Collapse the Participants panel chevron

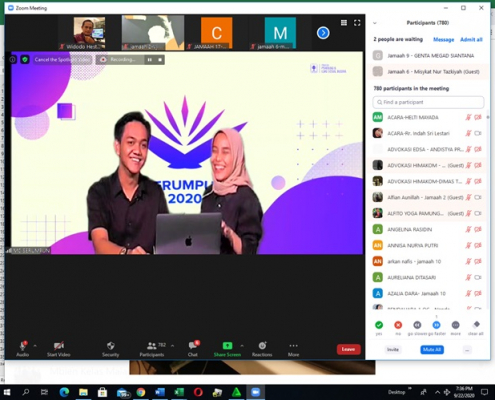click(375, 23)
